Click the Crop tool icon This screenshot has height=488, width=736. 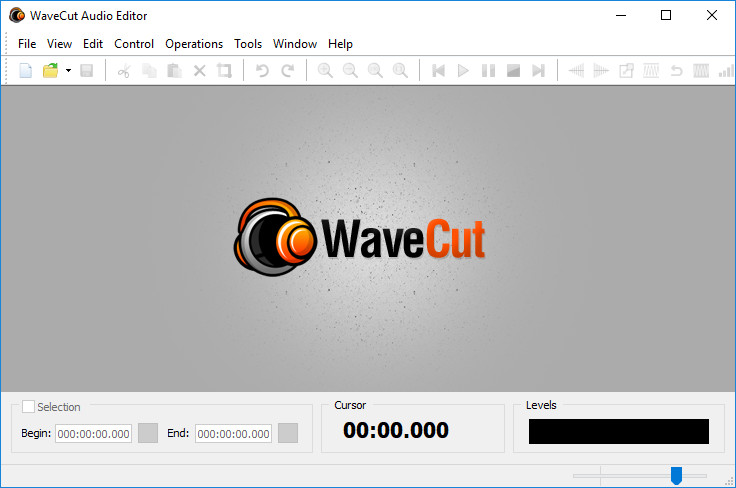pyautogui.click(x=224, y=71)
